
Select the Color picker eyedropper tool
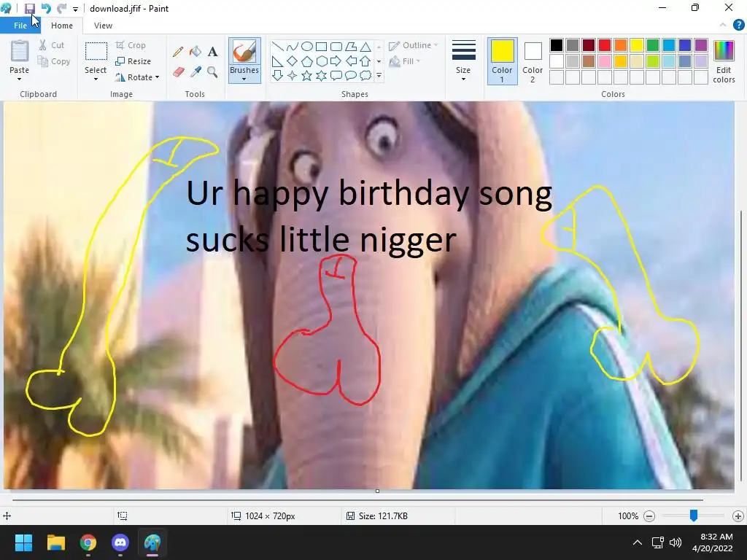tap(196, 72)
